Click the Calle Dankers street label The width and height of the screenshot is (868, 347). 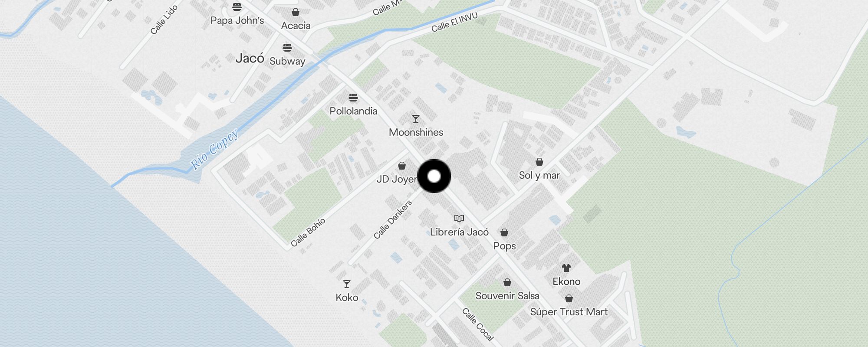coord(393,219)
